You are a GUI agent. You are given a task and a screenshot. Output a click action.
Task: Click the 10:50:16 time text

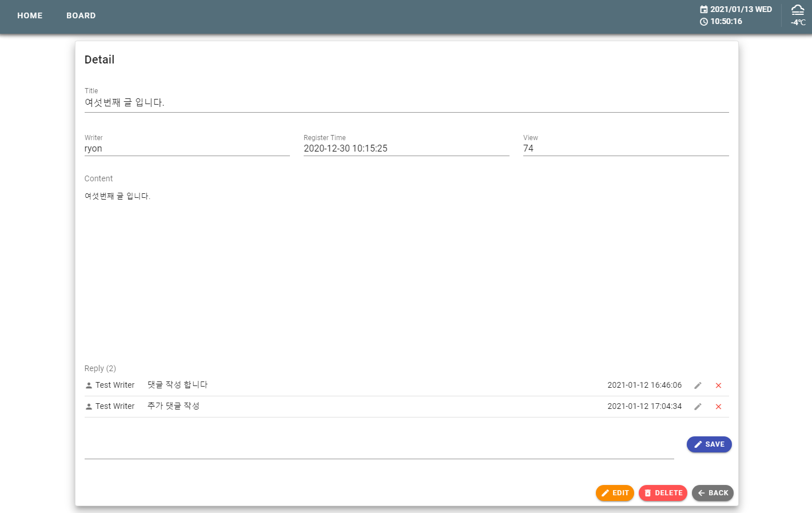tap(726, 22)
